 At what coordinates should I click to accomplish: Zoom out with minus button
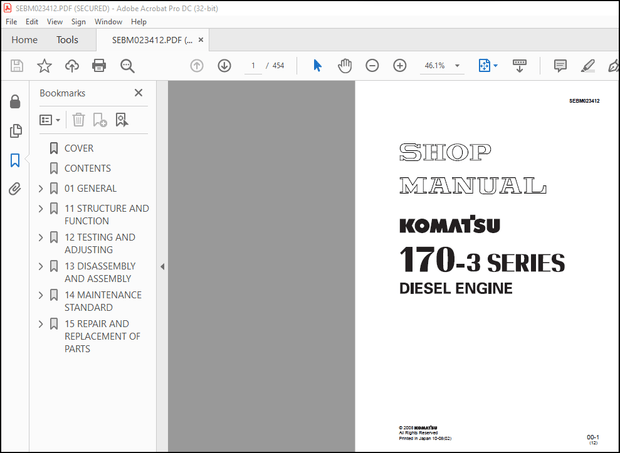tap(372, 66)
